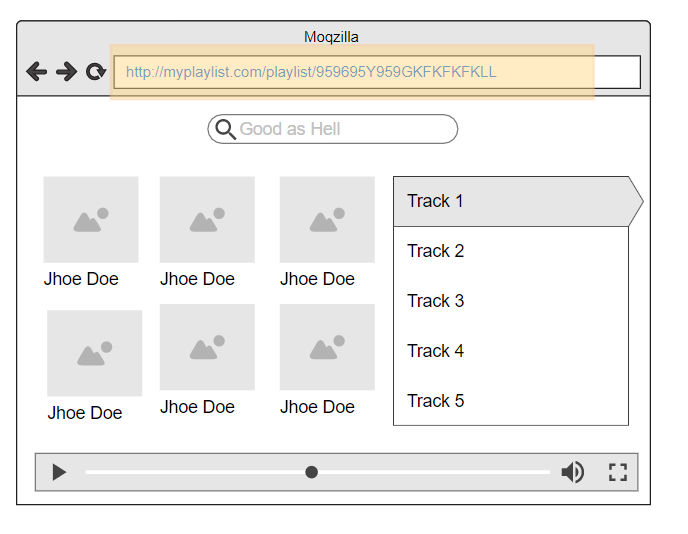Mute audio with the speaker icon
688x534 pixels.
click(573, 473)
